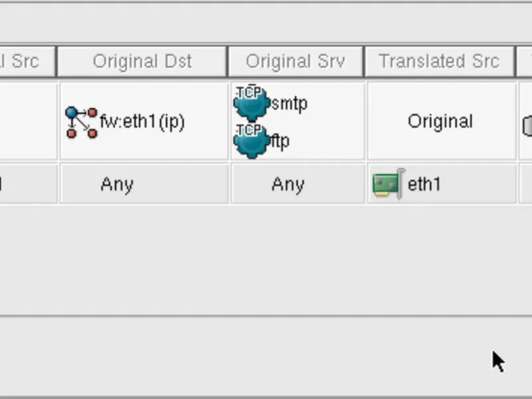The image size is (532, 399).
Task: Select the empty Original Src cell in first rule
Action: pyautogui.click(x=27, y=122)
